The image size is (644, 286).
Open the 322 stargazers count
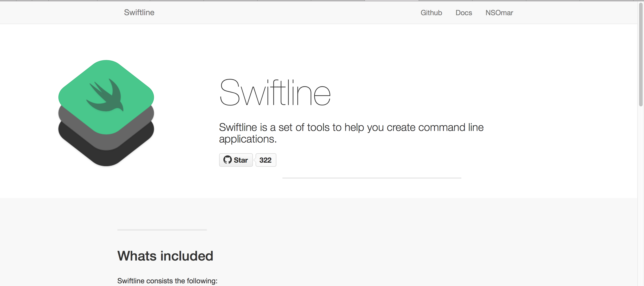point(266,160)
